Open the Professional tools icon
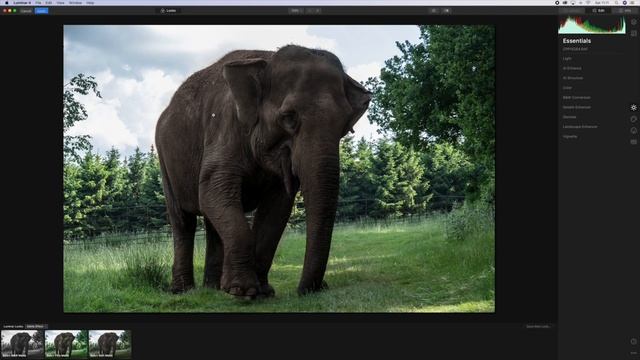Viewport: 640px width, 360px height. 633,142
